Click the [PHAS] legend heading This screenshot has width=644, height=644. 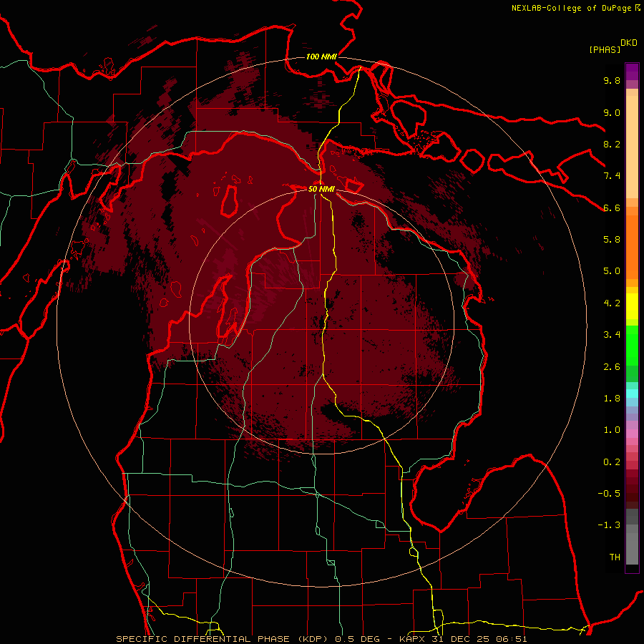click(605, 49)
